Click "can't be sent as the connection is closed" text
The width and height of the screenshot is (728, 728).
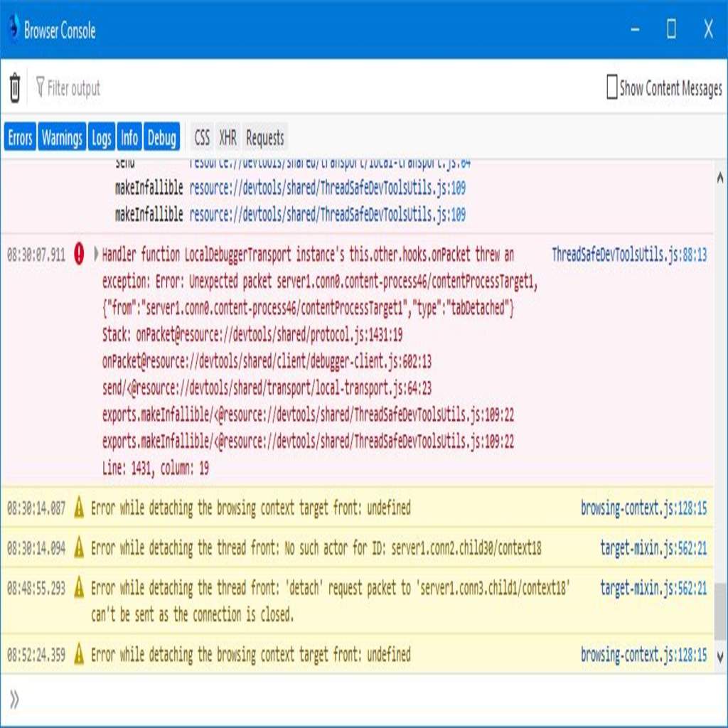192,615
